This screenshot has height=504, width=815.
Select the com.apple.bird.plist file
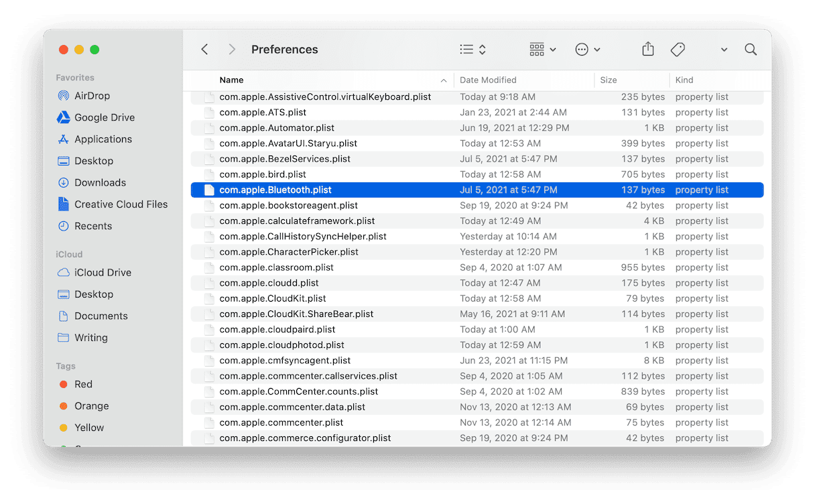pos(477,174)
